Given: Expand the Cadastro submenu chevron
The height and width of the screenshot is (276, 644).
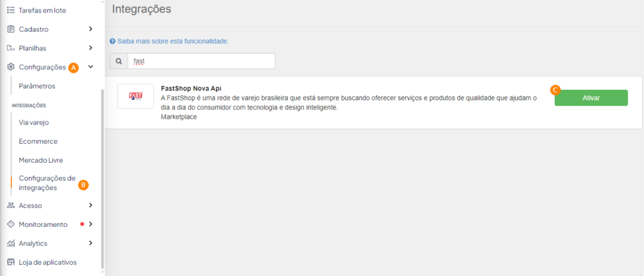Looking at the screenshot, I should (x=91, y=29).
